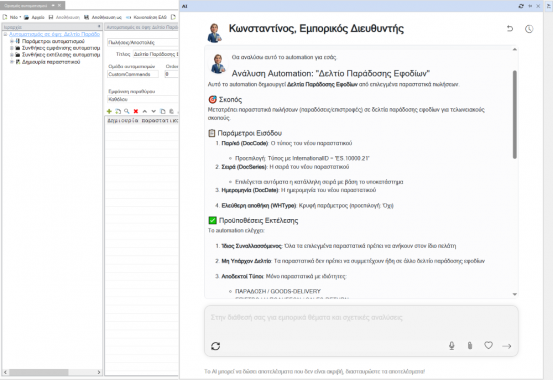Viewport: 553px width, 380px height.
Task: Click the Ιεραρχία panel pin icon
Action: [99, 26]
